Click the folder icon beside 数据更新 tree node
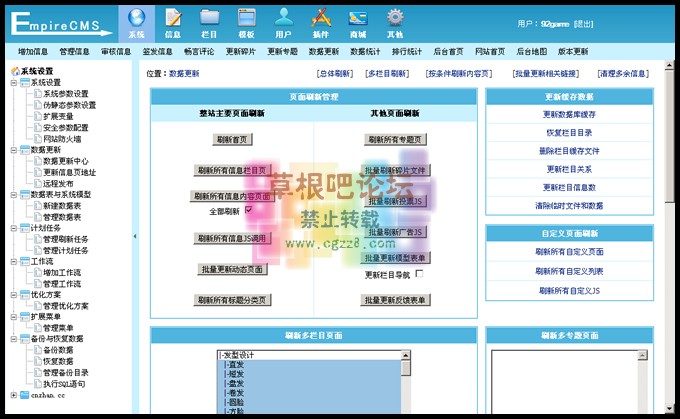The height and width of the screenshot is (419, 680). (25, 150)
